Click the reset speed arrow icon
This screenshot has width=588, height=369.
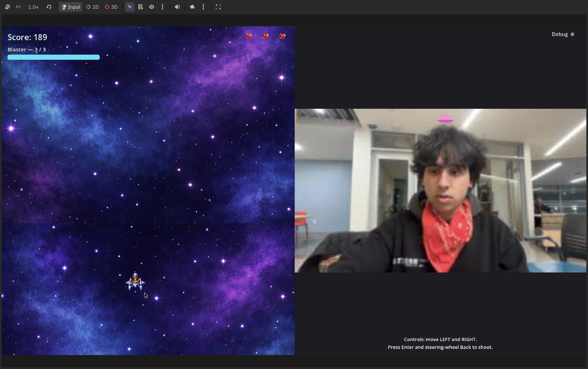click(49, 7)
